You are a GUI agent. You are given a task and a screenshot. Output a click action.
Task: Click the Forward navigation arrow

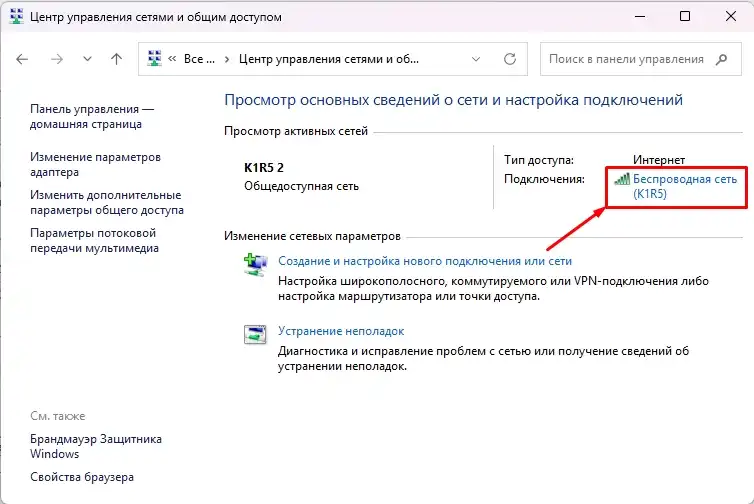(57, 59)
